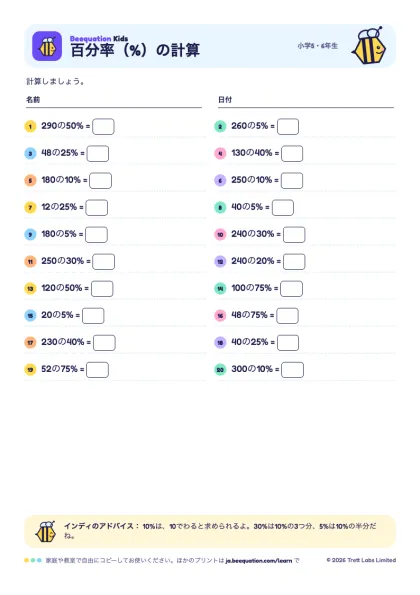Click the yellow number 1 circle badge
This screenshot has height=595, width=420.
coord(30,126)
